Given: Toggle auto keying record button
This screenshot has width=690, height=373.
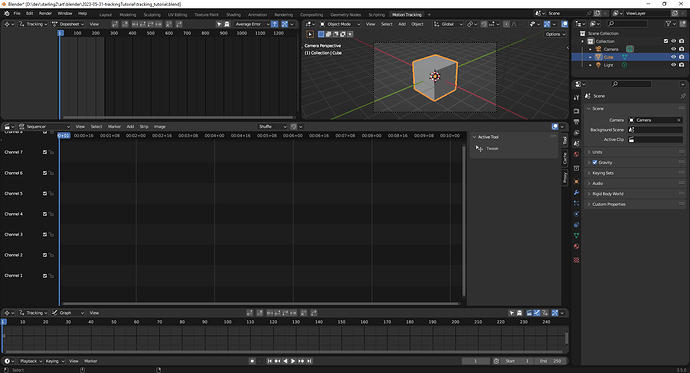Looking at the screenshot, I should tap(252, 361).
